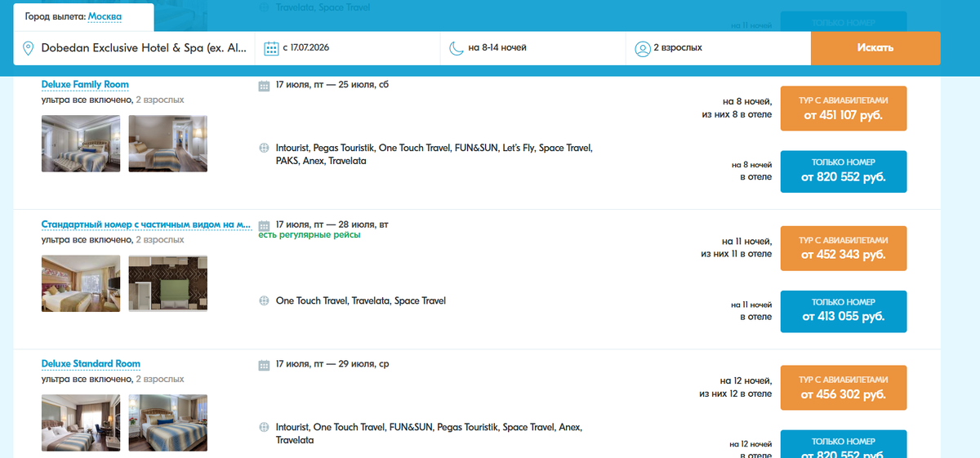This screenshot has height=458, width=980.
Task: Click the calendar icon next to 17 июля — 29 июля
Action: [x=264, y=365]
